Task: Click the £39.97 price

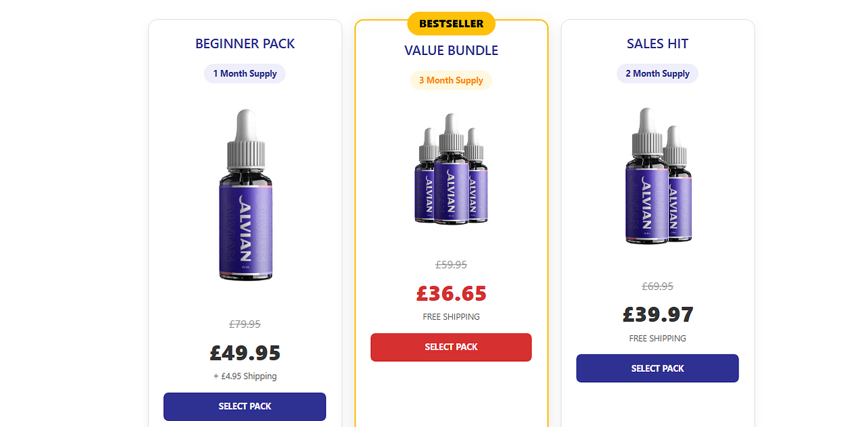Action: [657, 315]
